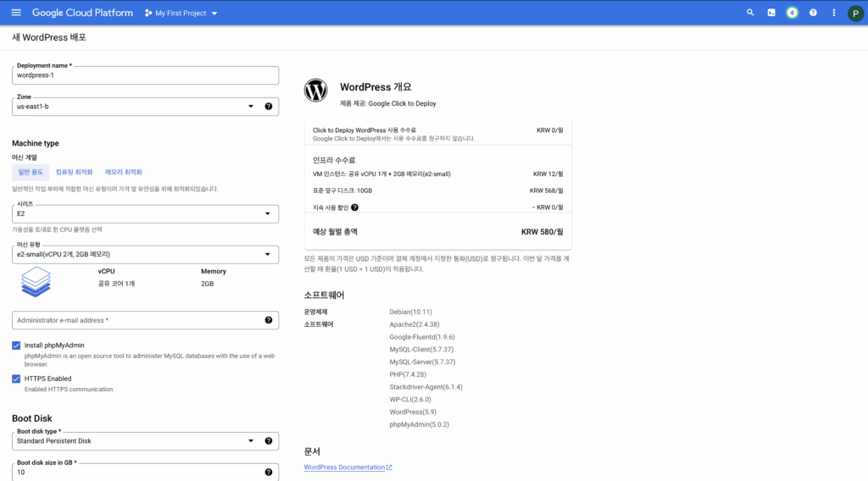The height and width of the screenshot is (481, 868).
Task: Click the 'Boot Disk' section heading
Action: coord(32,418)
